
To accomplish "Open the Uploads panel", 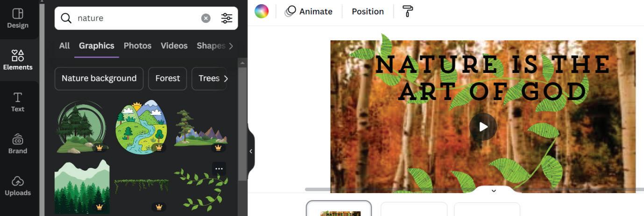I will 17,186.
